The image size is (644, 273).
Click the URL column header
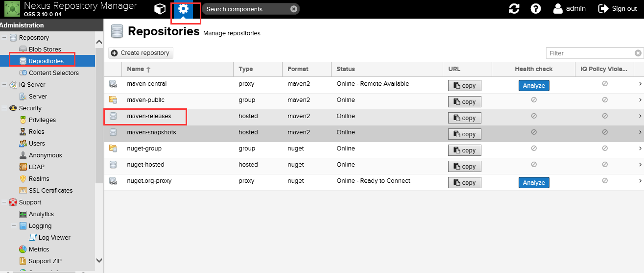pos(467,69)
